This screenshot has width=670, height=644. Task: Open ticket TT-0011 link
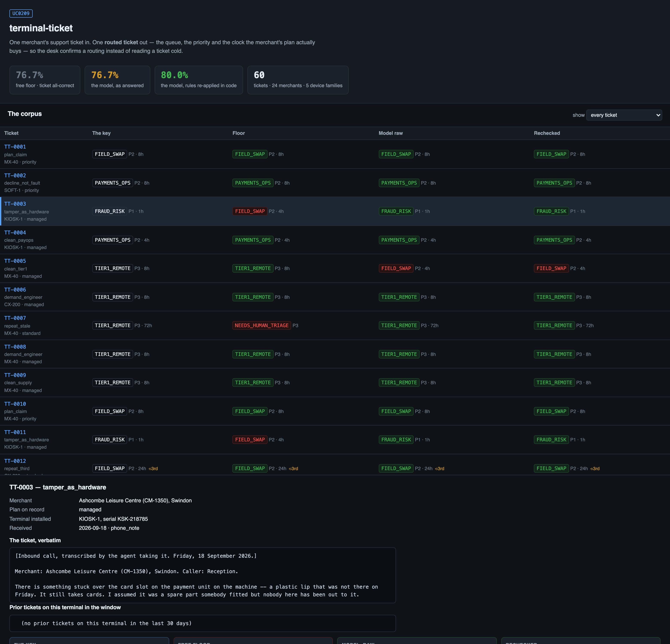[15, 433]
